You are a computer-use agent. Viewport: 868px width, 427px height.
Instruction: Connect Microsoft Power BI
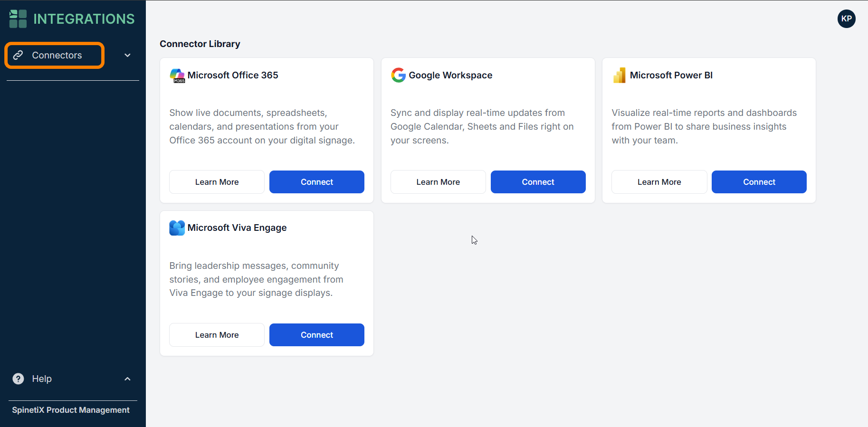click(x=759, y=182)
